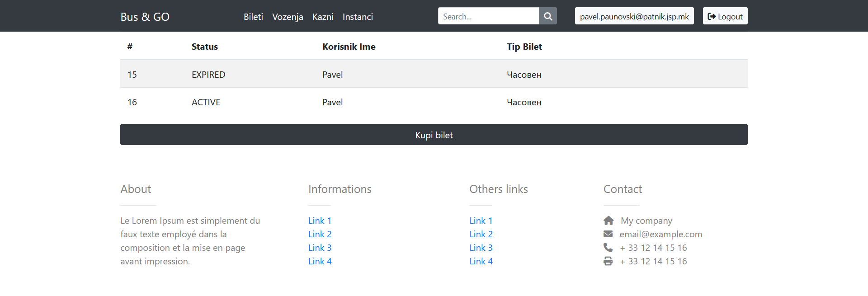Select the ACTIVE ticket row 16
Image resolution: width=868 pixels, height=296 pixels.
click(x=434, y=102)
